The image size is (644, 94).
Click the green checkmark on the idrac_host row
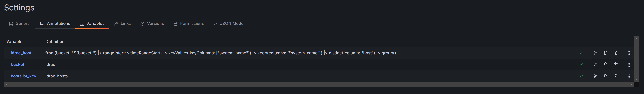[581, 53]
